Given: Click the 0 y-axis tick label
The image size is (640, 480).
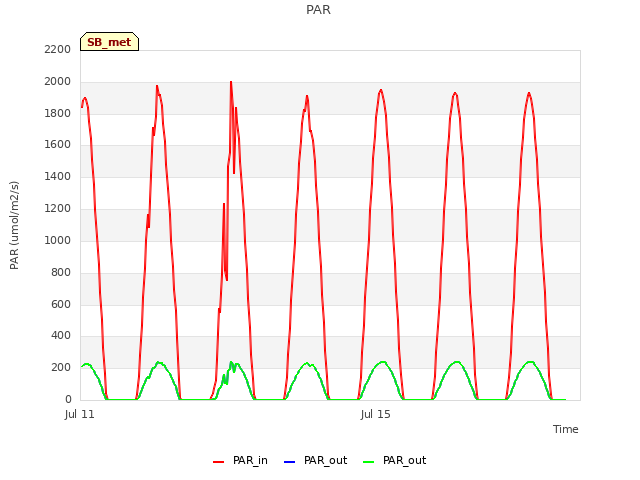Looking at the screenshot, I should (x=68, y=399).
